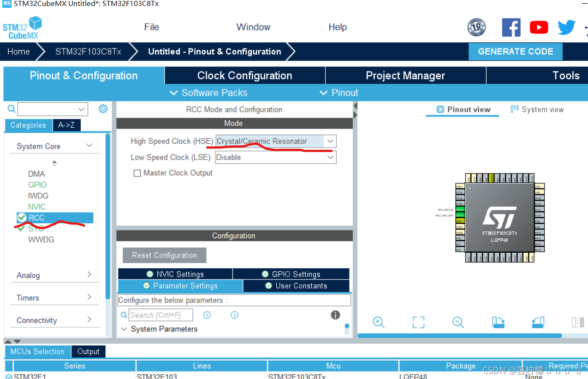
Task: Select the Pinout & Configuration tab
Action: [84, 76]
